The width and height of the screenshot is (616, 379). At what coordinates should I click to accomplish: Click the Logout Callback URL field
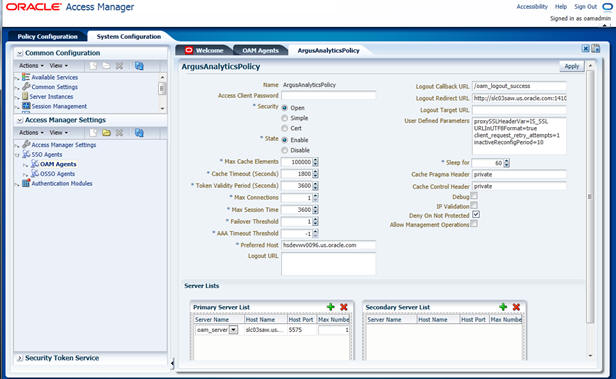click(519, 86)
